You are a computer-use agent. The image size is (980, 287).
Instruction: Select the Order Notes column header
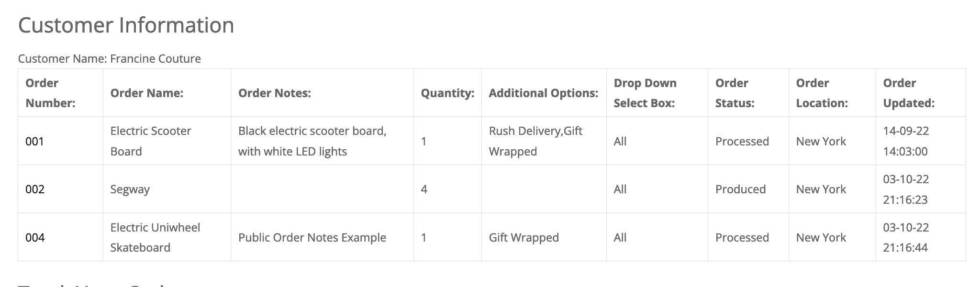275,93
